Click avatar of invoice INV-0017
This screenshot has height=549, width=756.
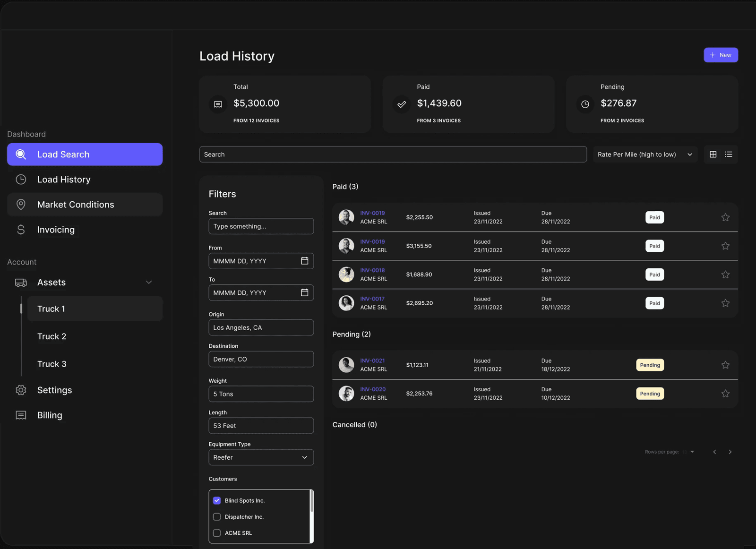[x=346, y=303]
